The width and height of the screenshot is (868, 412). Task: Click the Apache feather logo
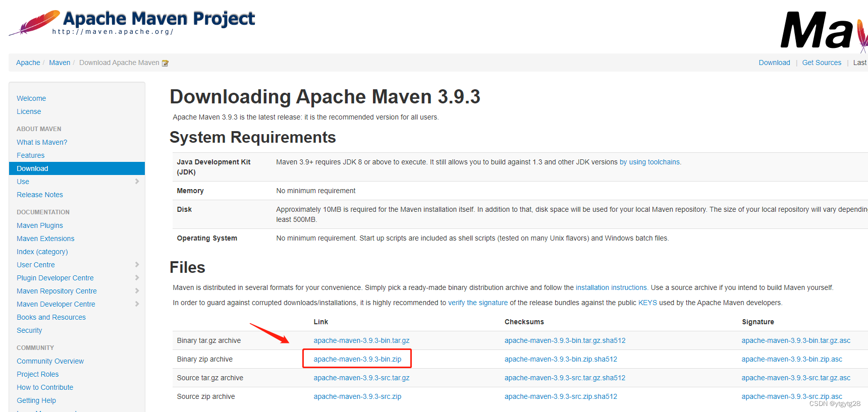(x=34, y=23)
